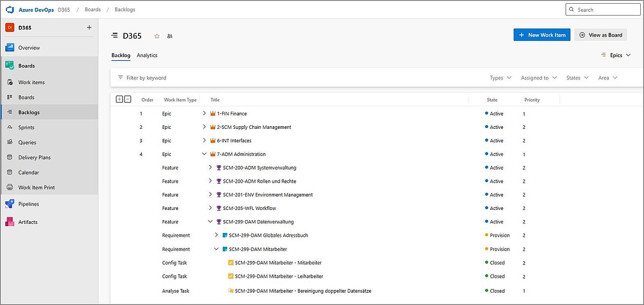Image resolution: width=644 pixels, height=305 pixels.
Task: Click Closed state of Mitarbeiter - Leiharbeiter row
Action: tap(495, 276)
